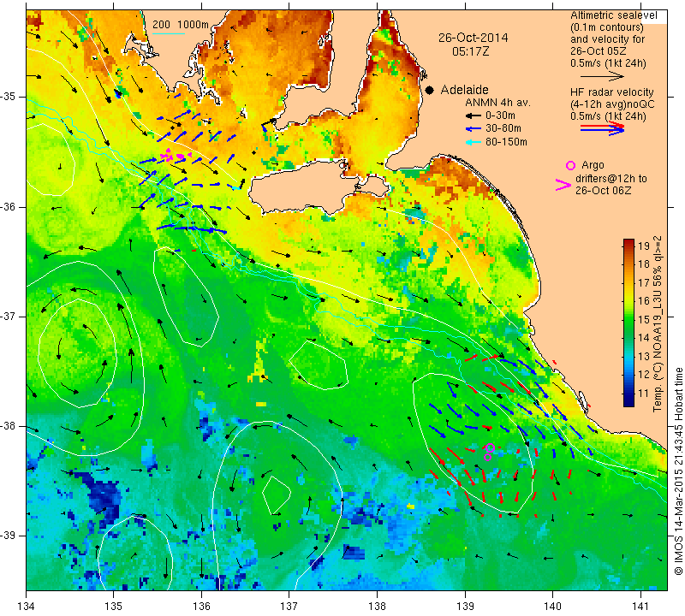Click the blue 30-80m legend arrow

pos(473,129)
